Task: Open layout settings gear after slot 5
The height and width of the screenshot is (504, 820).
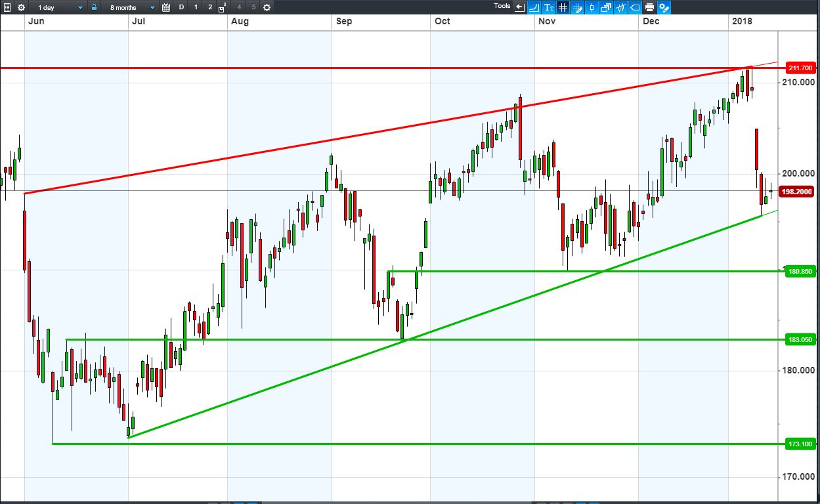Action: pos(267,7)
